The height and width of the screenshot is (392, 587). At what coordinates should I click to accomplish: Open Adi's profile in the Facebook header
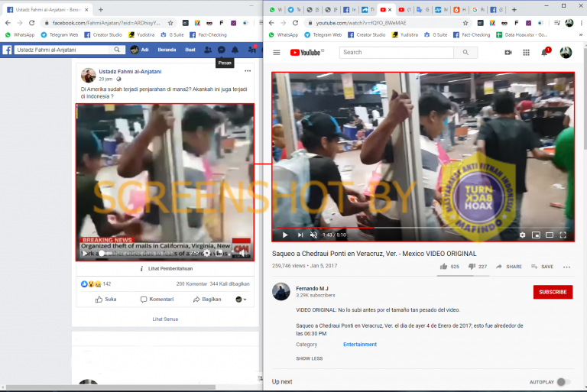(x=139, y=50)
